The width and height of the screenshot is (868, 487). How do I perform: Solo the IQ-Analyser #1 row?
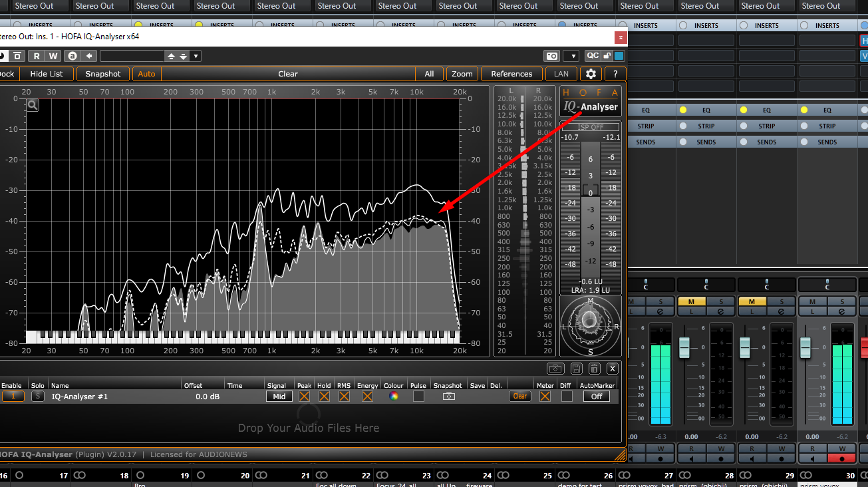tap(38, 397)
